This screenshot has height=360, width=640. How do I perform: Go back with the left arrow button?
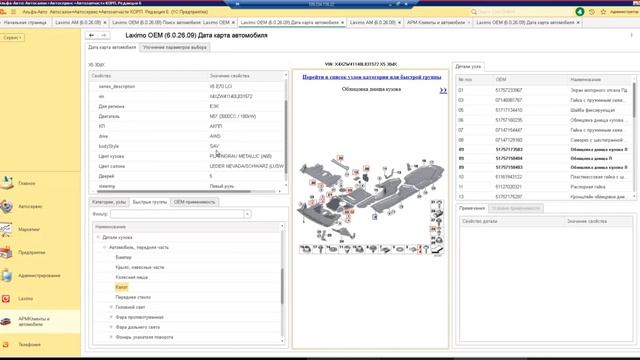click(92, 36)
